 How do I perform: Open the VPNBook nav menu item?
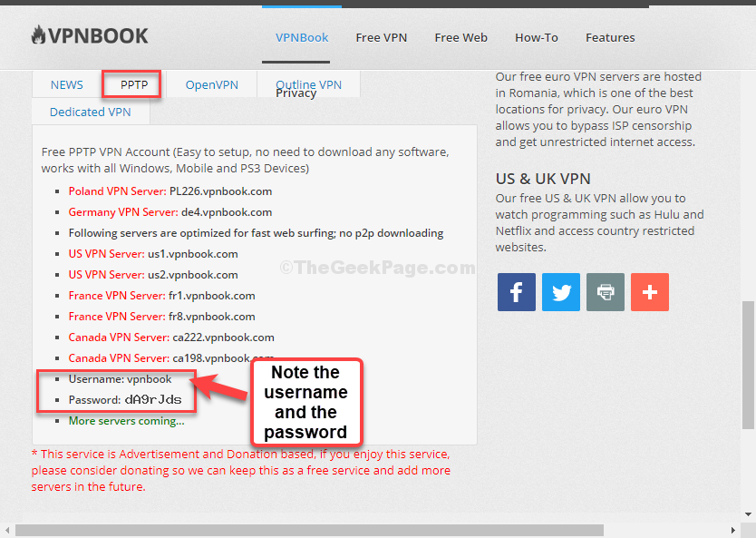[x=302, y=37]
